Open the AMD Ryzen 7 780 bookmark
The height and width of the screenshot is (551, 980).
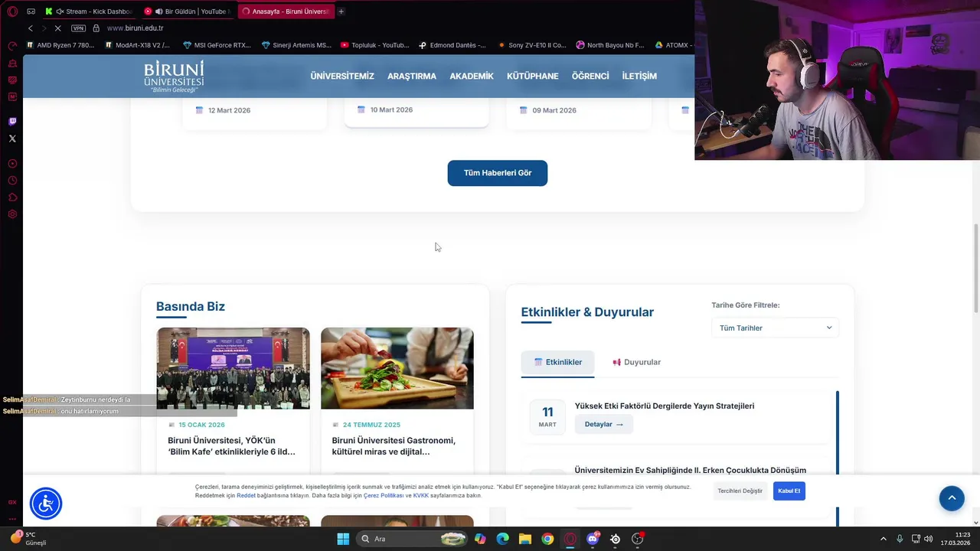[x=60, y=45]
